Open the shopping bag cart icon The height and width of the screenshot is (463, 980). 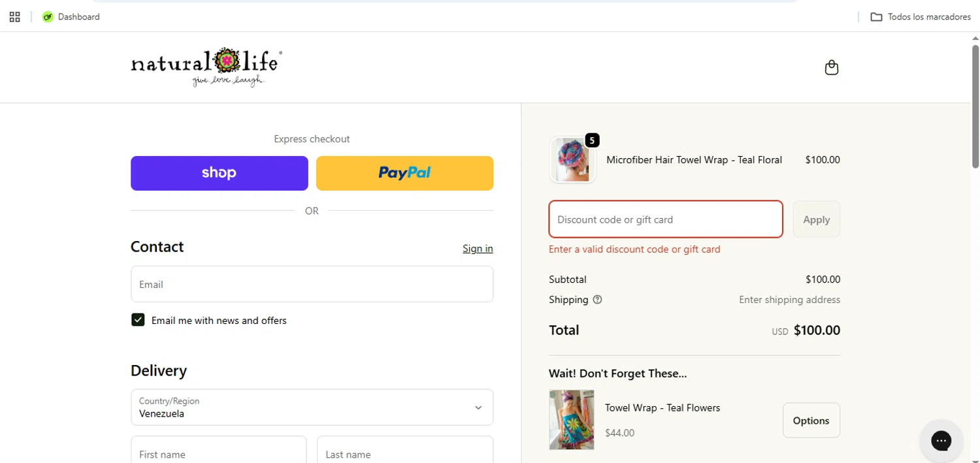[831, 67]
